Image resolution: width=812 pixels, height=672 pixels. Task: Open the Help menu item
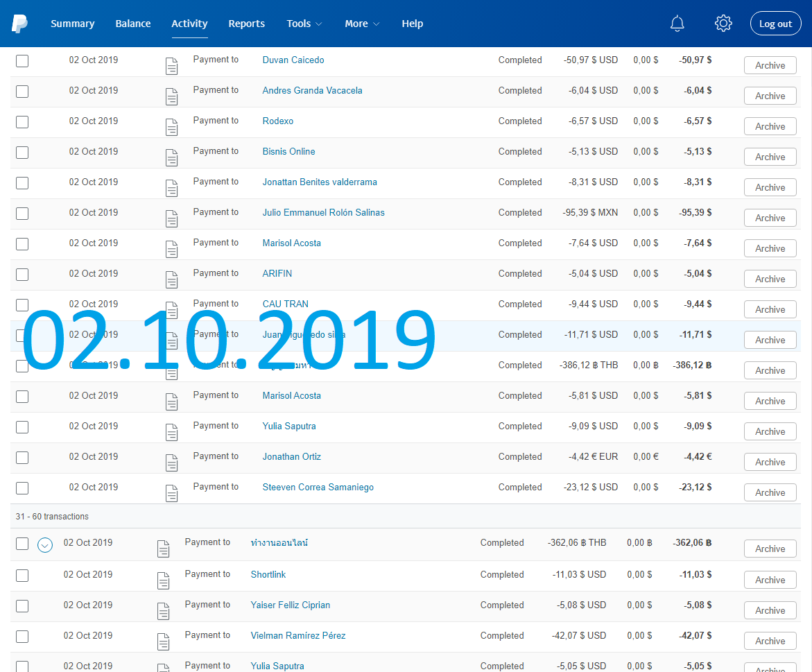click(x=412, y=24)
